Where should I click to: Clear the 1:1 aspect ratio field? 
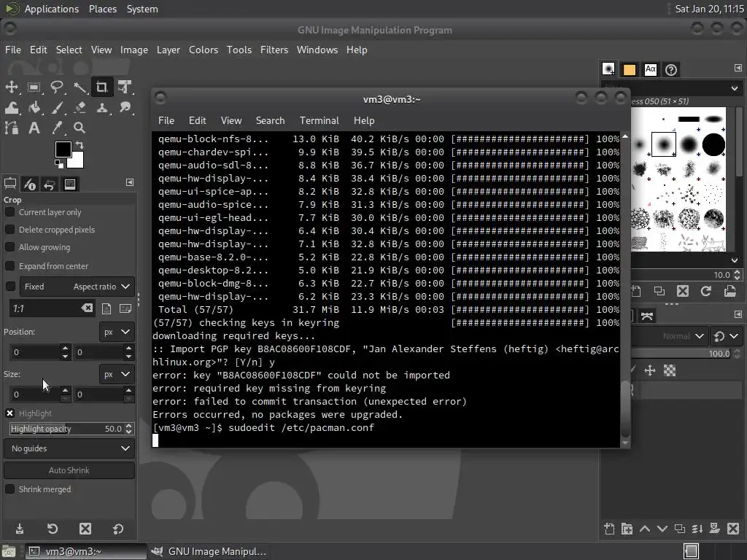[x=88, y=308]
